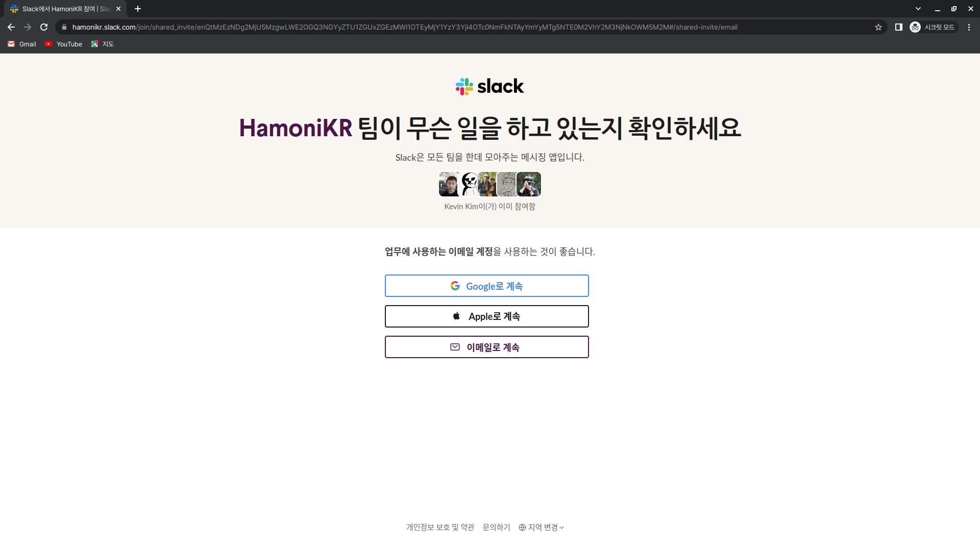Screen dimensions: 980x551
Task: Reload the page with the refresh icon
Action: click(x=44, y=27)
